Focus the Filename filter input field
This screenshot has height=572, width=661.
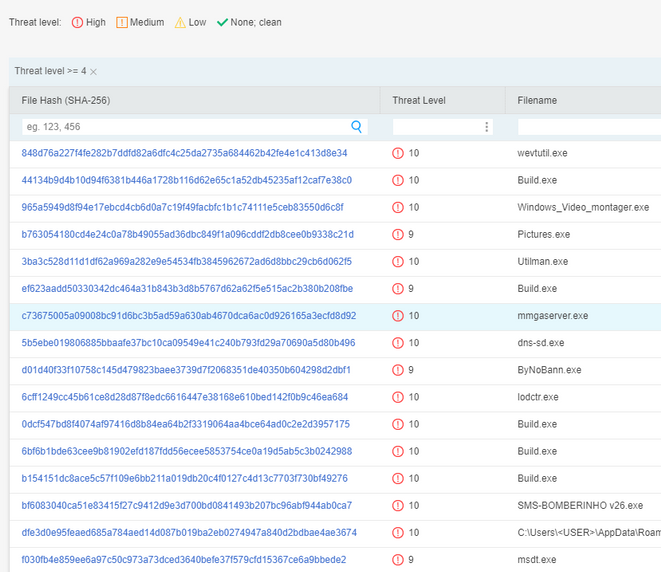tap(588, 127)
